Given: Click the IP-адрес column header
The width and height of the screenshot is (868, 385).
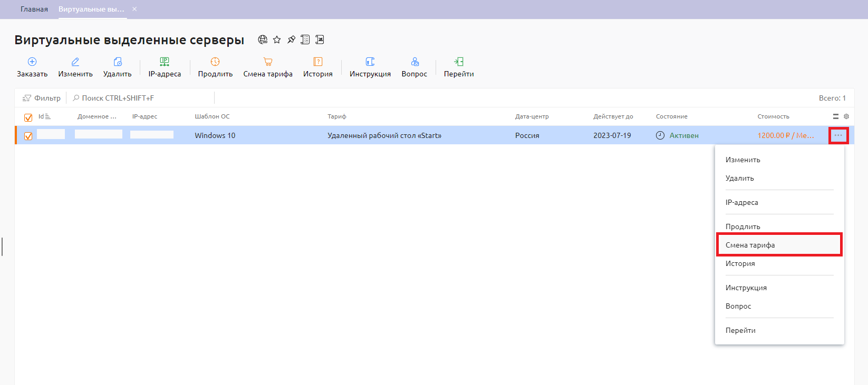Looking at the screenshot, I should (x=144, y=116).
